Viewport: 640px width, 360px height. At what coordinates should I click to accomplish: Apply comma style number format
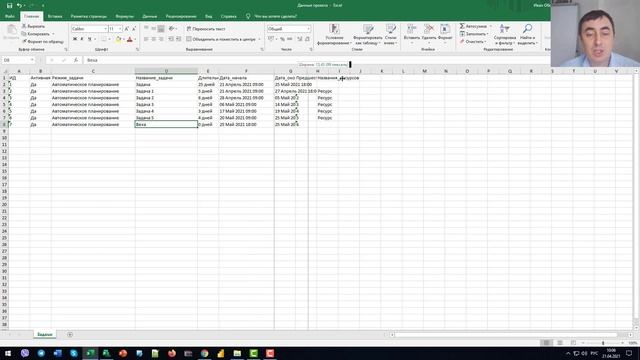tap(289, 39)
